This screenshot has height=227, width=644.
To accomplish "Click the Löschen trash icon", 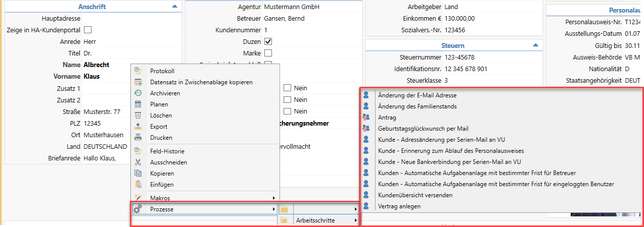I will 138,116.
